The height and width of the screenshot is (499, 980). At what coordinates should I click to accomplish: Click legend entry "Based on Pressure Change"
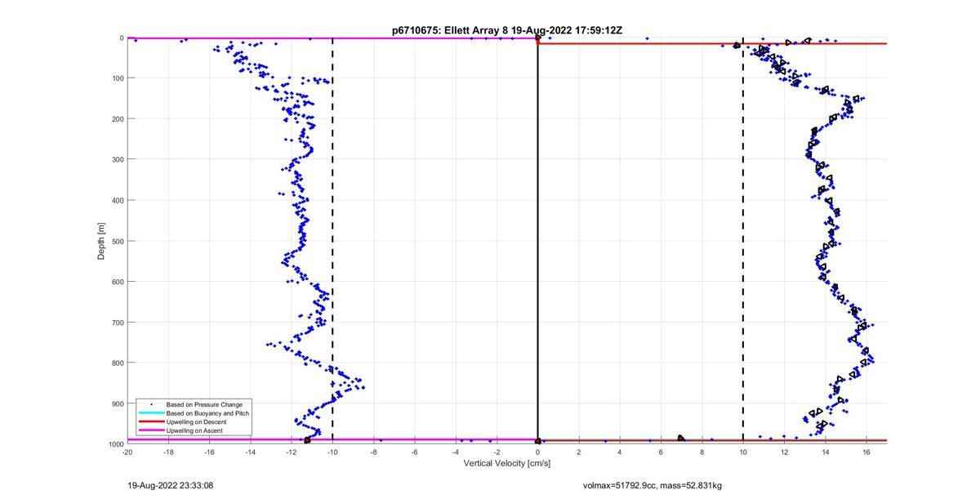pos(204,404)
